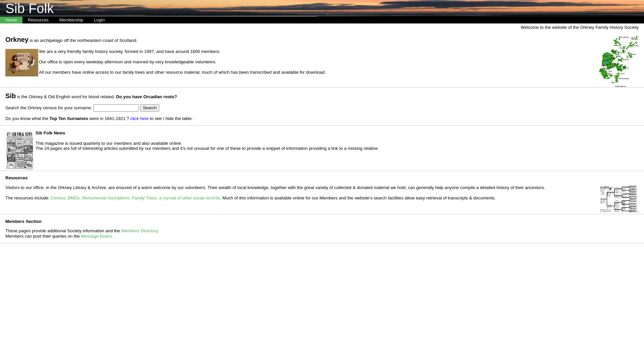Click the 'Top Ten Surnames' bold text
This screenshot has height=362, width=644.
pyautogui.click(x=69, y=119)
